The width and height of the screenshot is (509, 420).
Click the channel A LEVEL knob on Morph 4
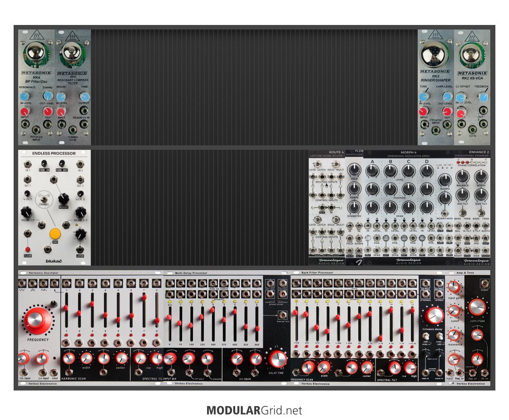point(372,171)
